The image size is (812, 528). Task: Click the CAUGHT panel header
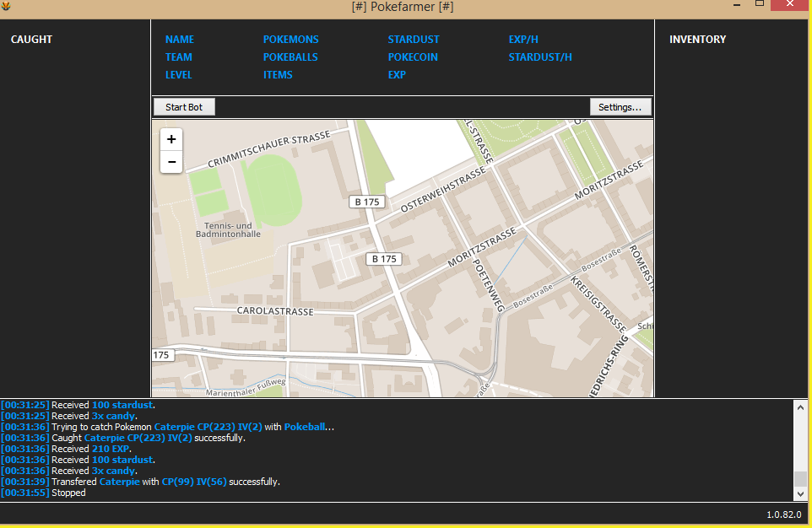[31, 40]
